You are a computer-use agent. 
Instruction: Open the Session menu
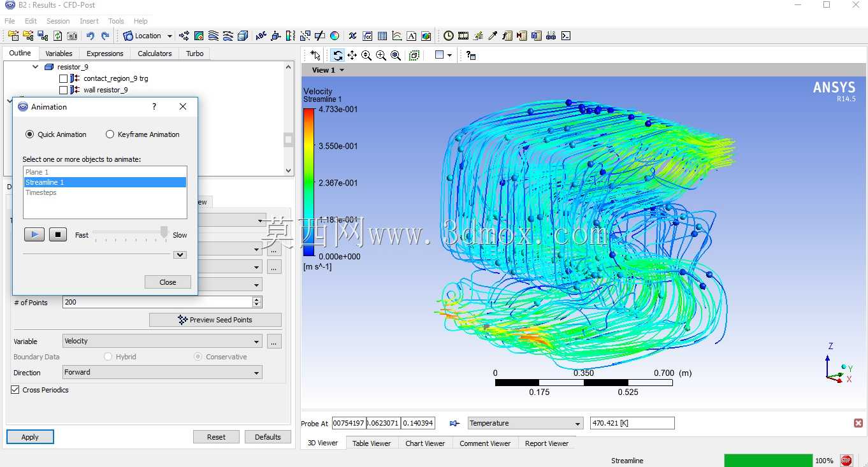point(58,21)
